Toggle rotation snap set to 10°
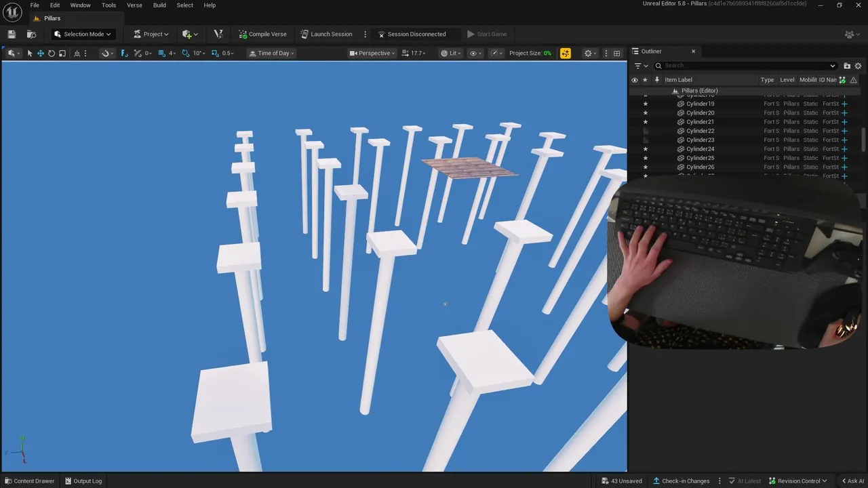868x488 pixels. pyautogui.click(x=193, y=53)
